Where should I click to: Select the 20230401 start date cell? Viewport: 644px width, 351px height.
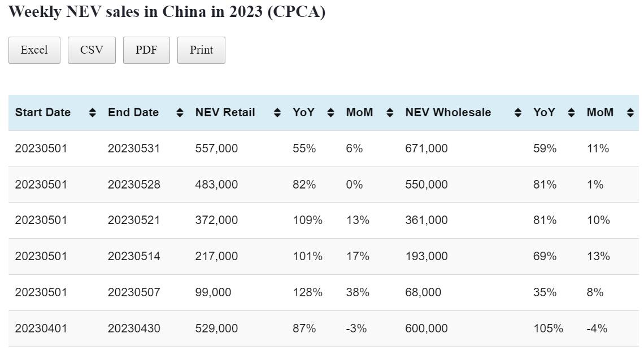(41, 328)
